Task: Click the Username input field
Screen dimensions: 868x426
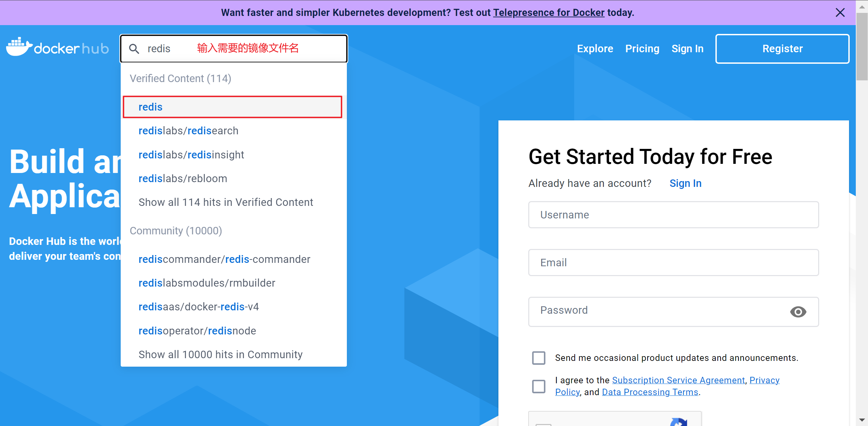Action: [673, 214]
